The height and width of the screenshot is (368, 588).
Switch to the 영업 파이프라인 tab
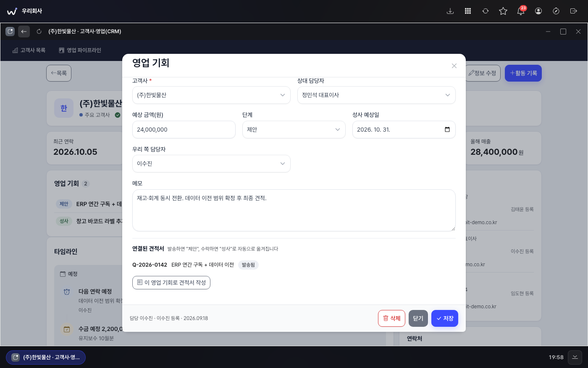[x=80, y=50]
